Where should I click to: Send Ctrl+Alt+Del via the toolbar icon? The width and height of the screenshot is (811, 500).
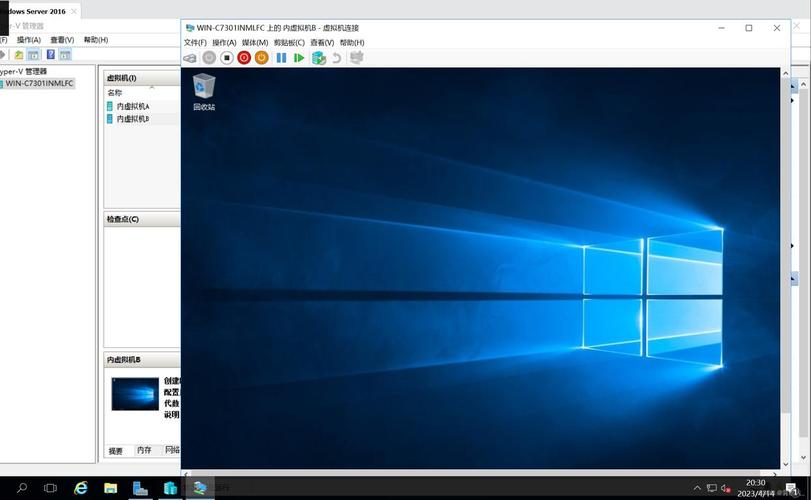coord(190,58)
